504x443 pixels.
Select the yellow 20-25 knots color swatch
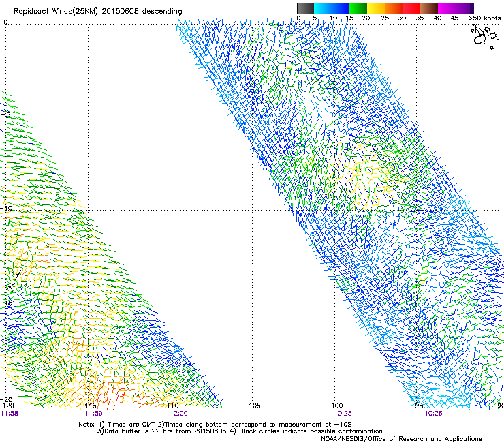(x=376, y=8)
